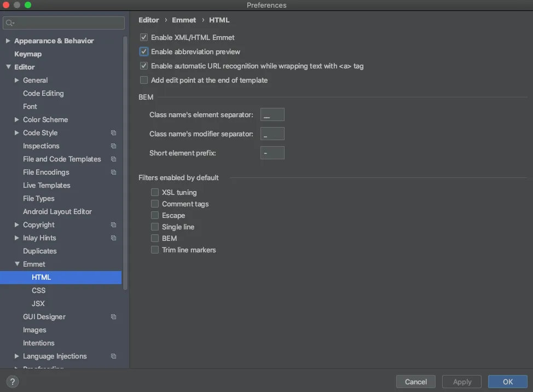Select the CSS page under Emmet

38,291
